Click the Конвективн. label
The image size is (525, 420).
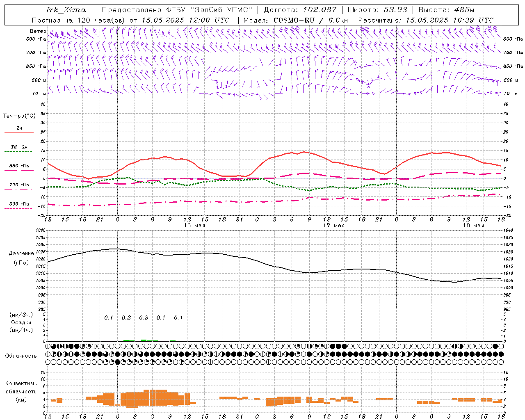click(21, 383)
